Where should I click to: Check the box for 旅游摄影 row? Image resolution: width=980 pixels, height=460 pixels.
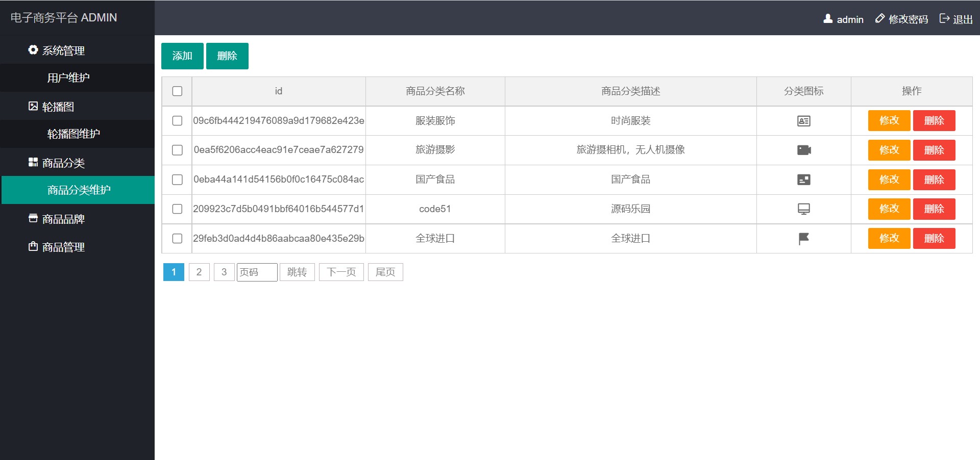pyautogui.click(x=177, y=150)
